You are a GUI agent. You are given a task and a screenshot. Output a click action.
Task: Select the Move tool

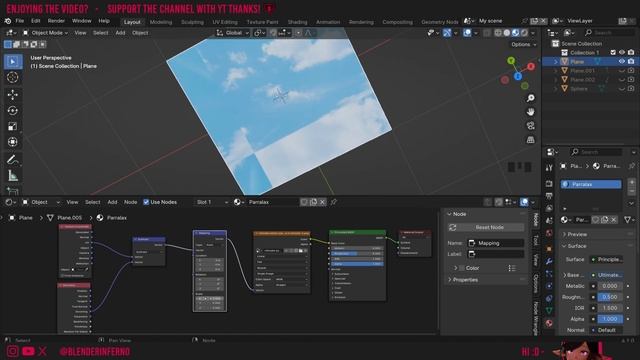point(13,94)
